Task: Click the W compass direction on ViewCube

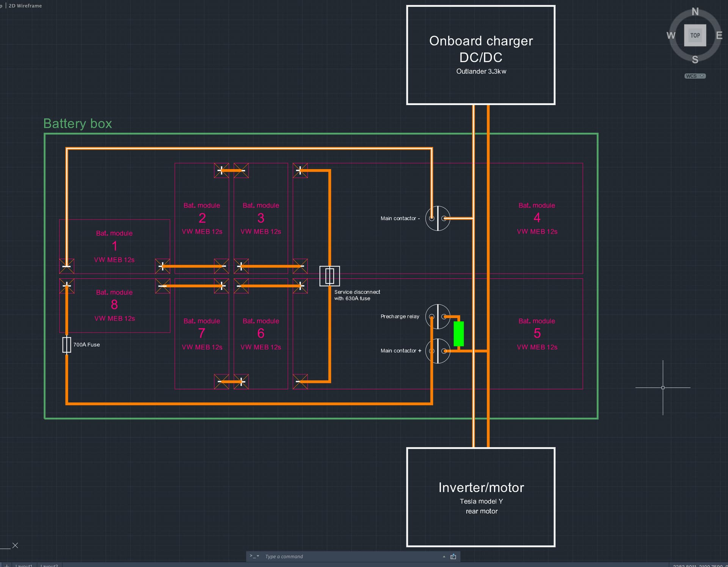Action: (671, 36)
